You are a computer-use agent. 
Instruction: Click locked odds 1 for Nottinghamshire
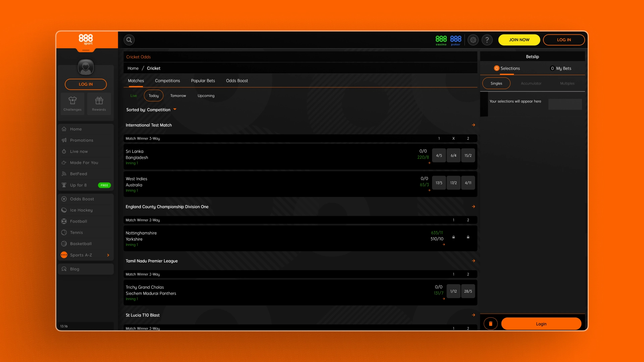453,237
